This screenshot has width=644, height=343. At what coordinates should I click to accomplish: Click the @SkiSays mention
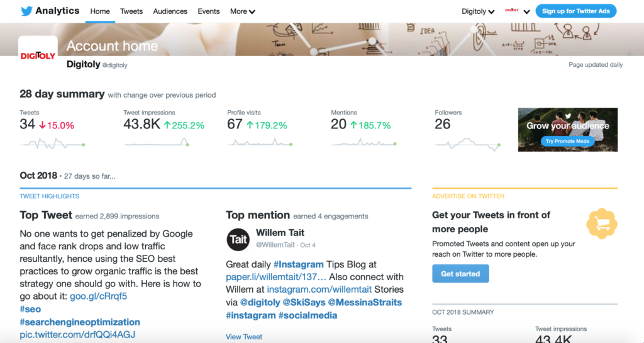click(x=304, y=303)
